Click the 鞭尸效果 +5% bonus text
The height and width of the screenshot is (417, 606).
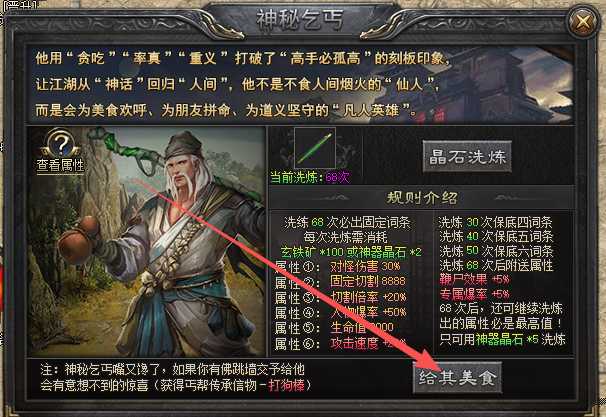(x=474, y=279)
